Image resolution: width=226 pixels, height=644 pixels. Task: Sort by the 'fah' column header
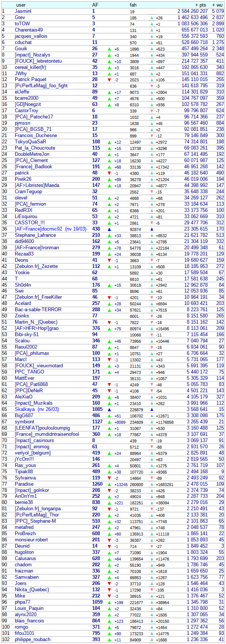133,5
